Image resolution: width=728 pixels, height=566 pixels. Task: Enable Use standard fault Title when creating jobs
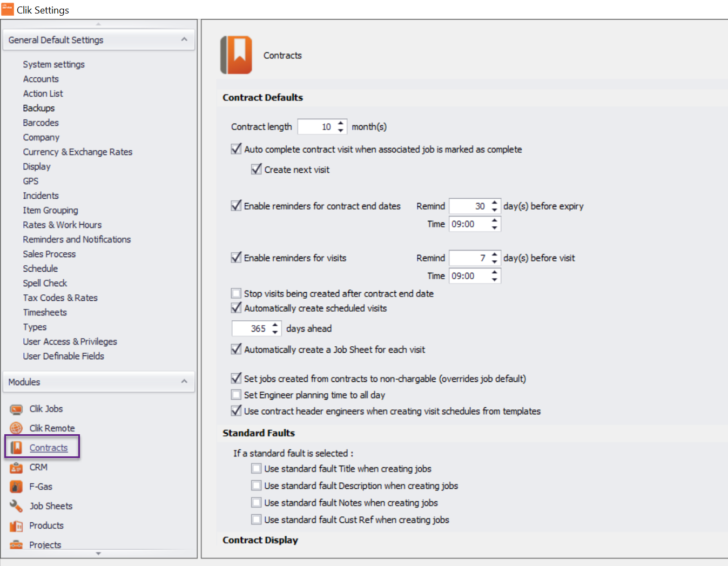tap(257, 468)
